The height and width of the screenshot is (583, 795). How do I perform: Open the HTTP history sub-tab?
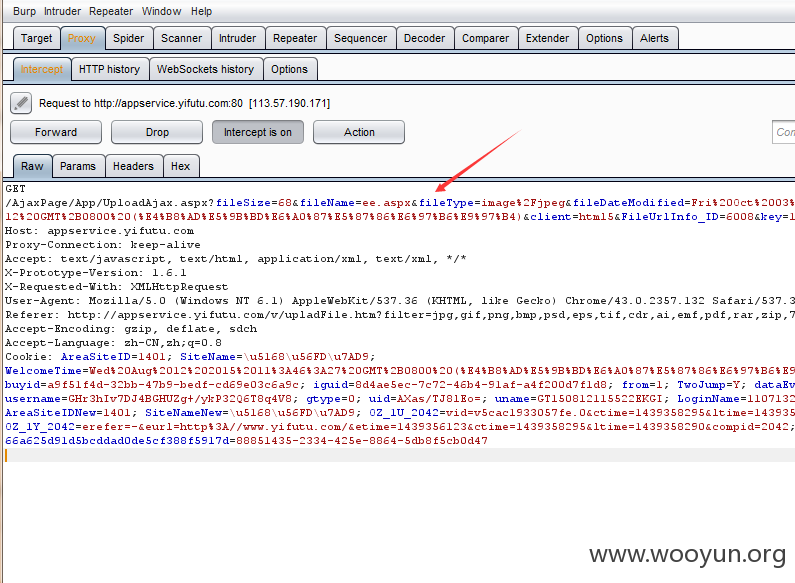(110, 69)
